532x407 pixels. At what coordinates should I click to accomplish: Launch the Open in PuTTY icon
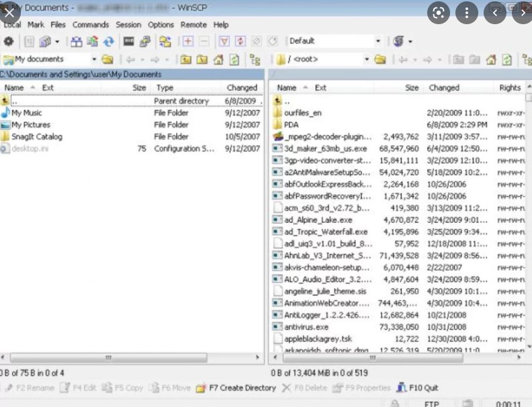145,42
